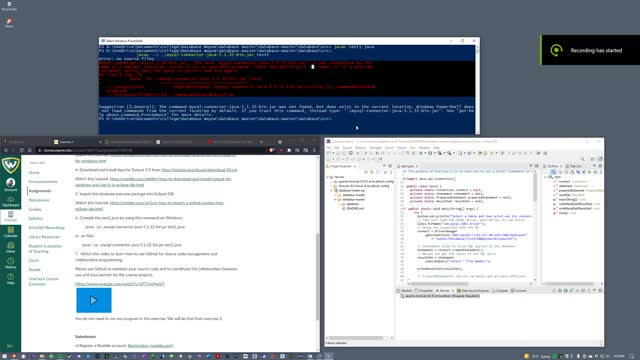This screenshot has height=360, width=640.
Task: Open Announcements in course navigation
Action: 43,182
